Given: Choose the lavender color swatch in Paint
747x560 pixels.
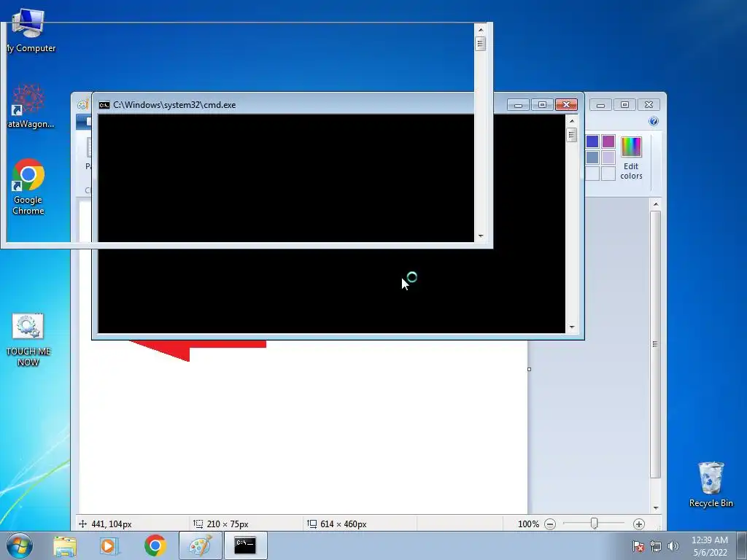Looking at the screenshot, I should click(x=608, y=157).
